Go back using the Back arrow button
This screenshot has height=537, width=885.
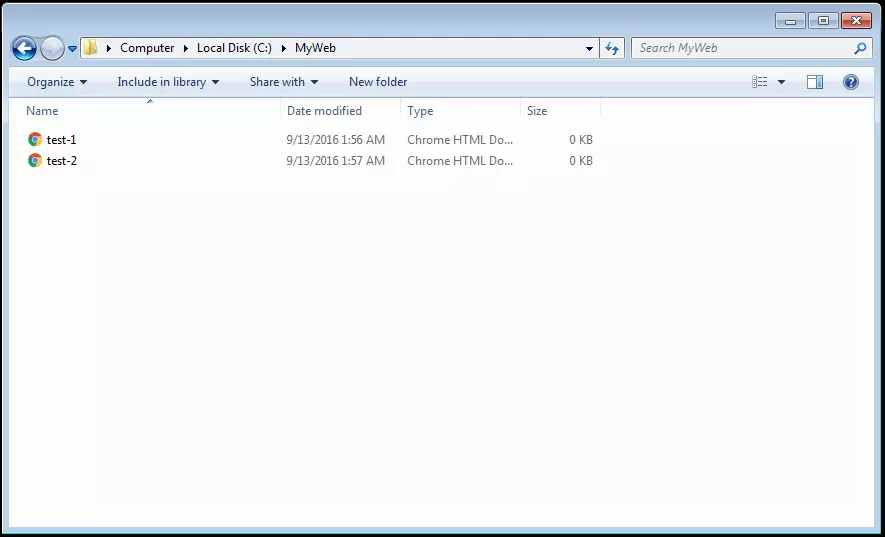click(x=24, y=49)
